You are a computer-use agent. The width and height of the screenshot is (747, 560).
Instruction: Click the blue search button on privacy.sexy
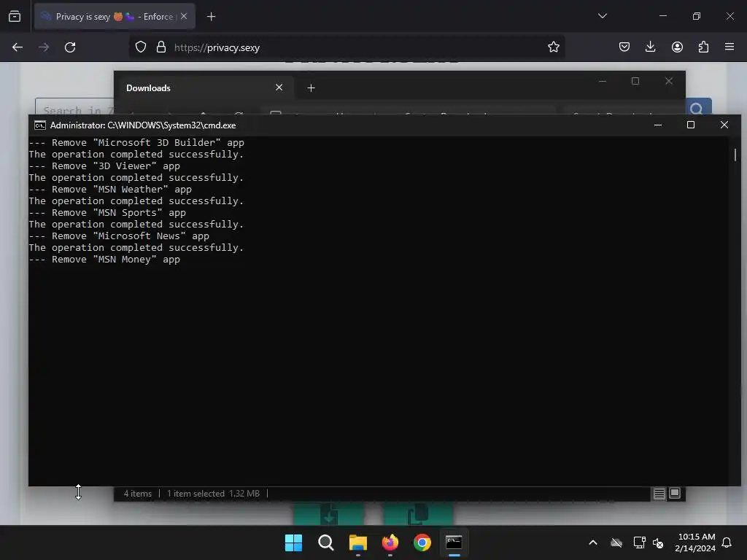(697, 106)
